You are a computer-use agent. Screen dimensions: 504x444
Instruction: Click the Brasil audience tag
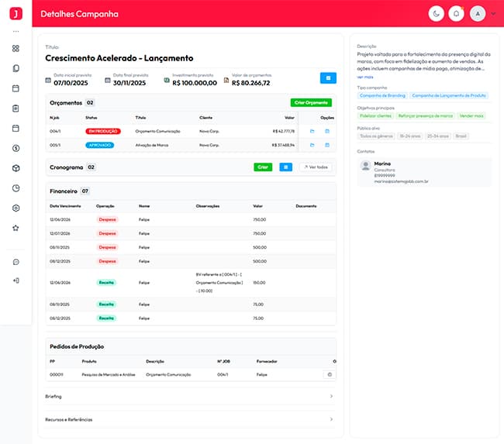461,136
